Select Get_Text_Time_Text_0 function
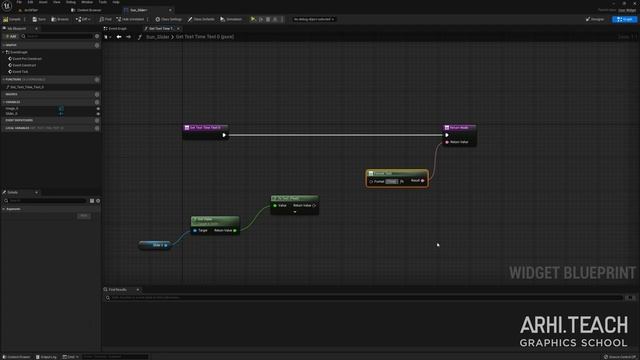Viewport: 640px width, 360px height. (x=24, y=87)
